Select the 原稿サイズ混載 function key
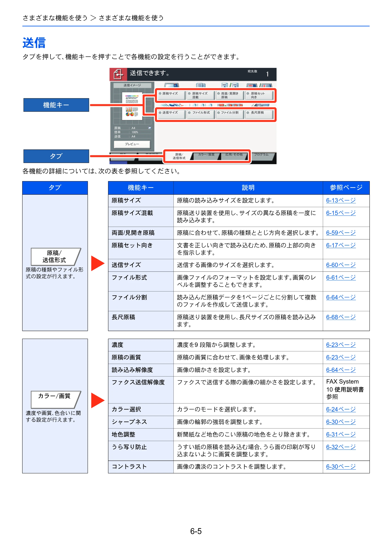392x555 pixels. [201, 95]
